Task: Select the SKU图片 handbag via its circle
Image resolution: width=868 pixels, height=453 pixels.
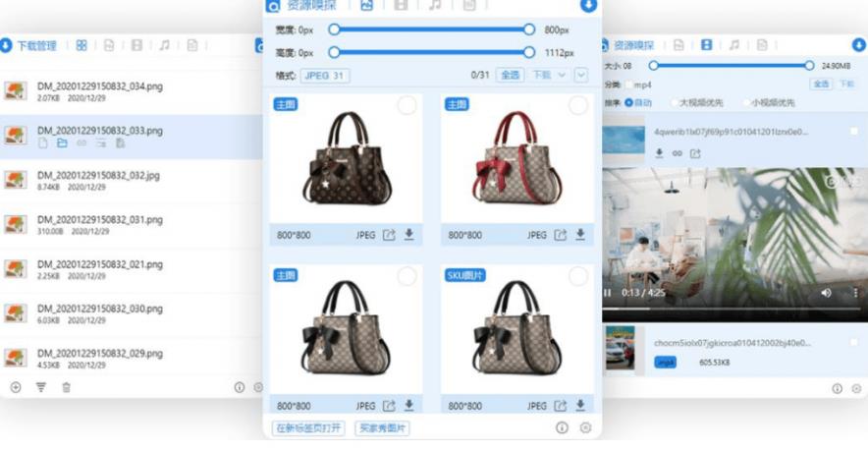Action: tap(578, 276)
